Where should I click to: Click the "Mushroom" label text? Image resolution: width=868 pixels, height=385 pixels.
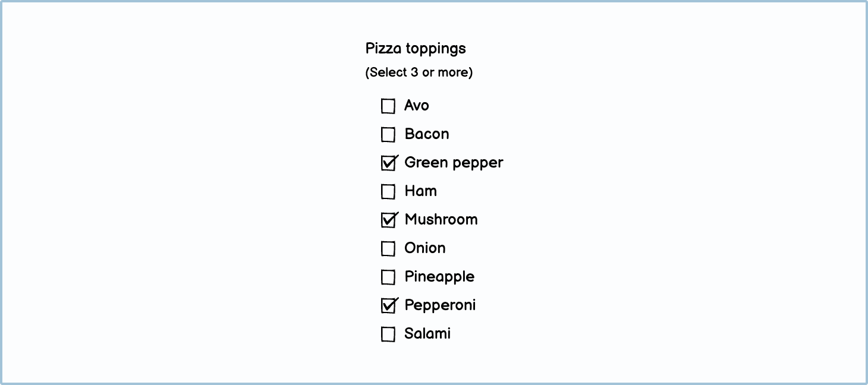[x=441, y=220]
